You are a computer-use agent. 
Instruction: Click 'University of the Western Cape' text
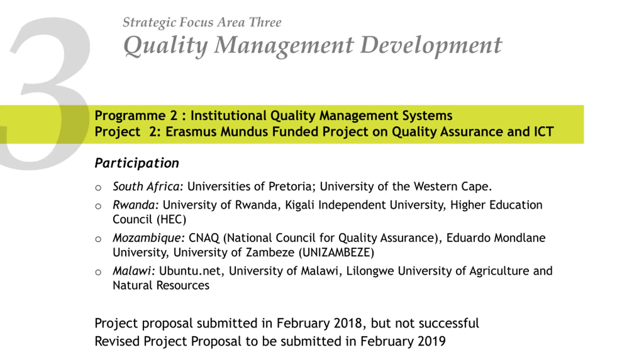404,187
